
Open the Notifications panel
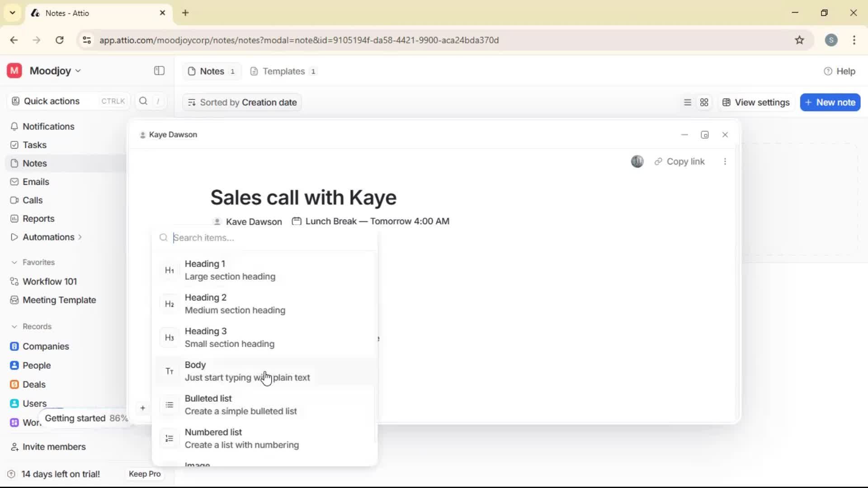click(48, 127)
